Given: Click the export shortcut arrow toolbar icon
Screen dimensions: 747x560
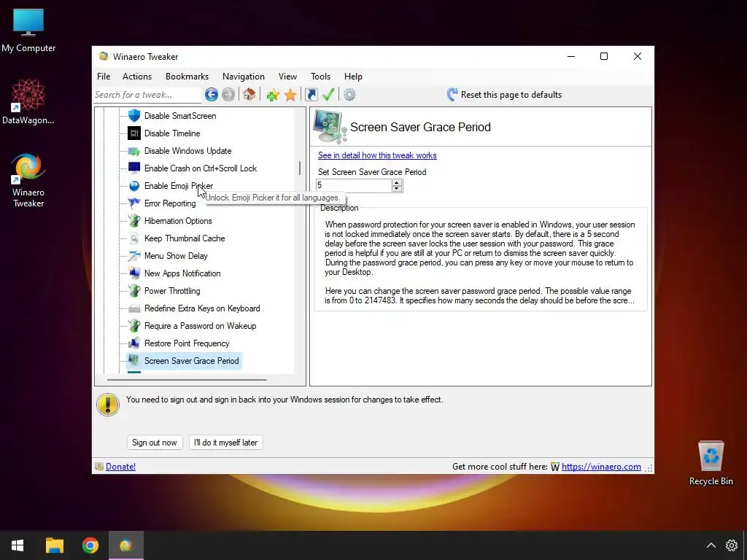Looking at the screenshot, I should [311, 94].
